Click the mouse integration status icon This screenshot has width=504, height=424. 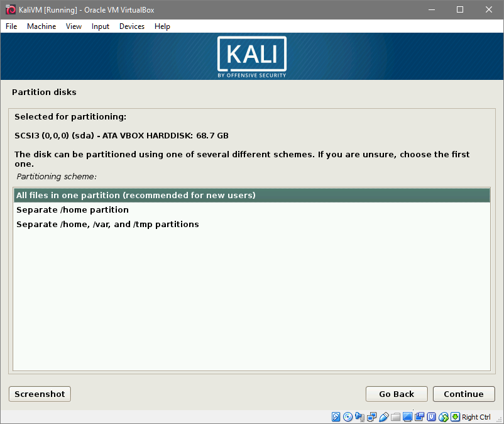click(444, 417)
